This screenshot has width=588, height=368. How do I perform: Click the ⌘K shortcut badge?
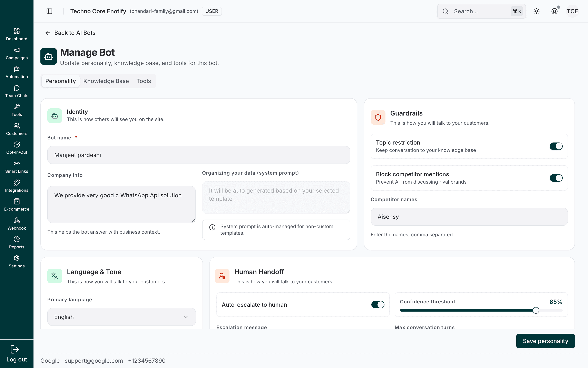(517, 11)
